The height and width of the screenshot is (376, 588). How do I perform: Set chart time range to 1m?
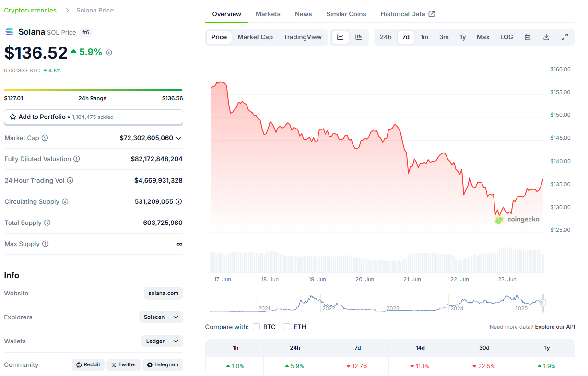pyautogui.click(x=424, y=37)
